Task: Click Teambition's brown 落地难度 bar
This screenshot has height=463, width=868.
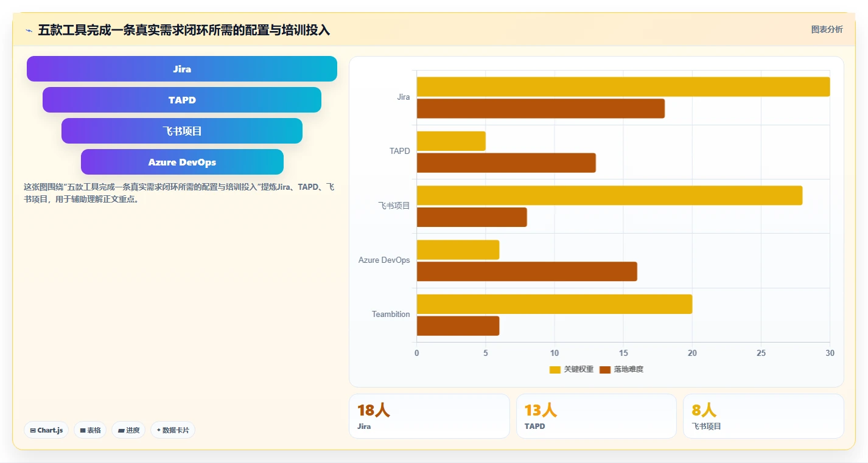Action: click(x=458, y=325)
